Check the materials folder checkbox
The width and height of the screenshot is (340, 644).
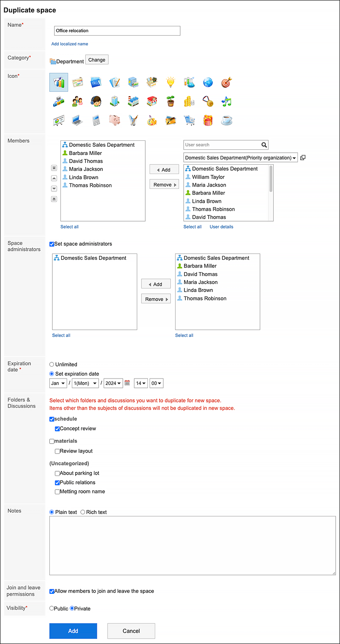[52, 442]
